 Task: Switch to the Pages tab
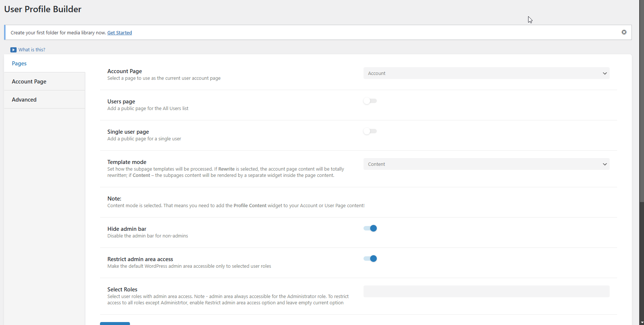[44, 64]
